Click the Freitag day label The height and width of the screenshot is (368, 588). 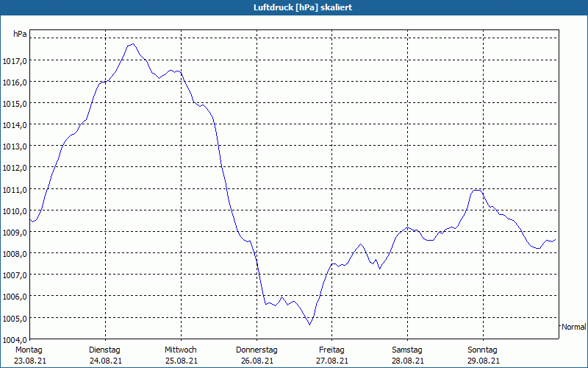point(331,350)
